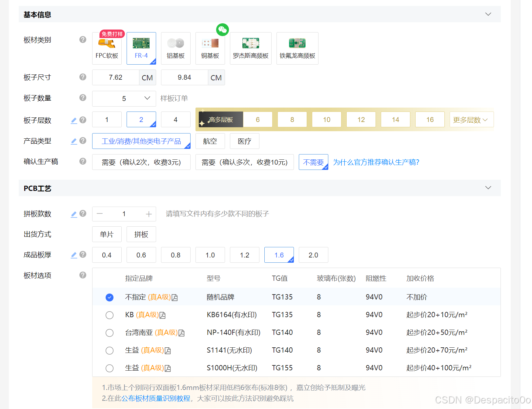Select 航空 product type

click(210, 141)
